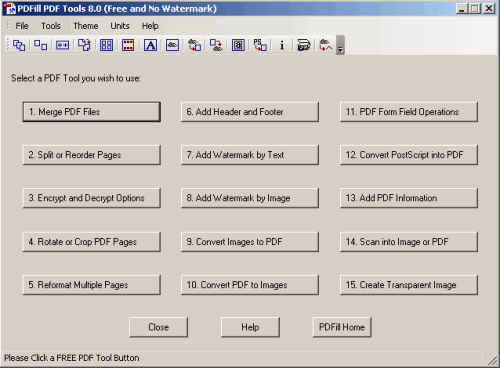Click the Text Watermark 'A' toolbar icon
500x368 pixels.
[x=150, y=45]
